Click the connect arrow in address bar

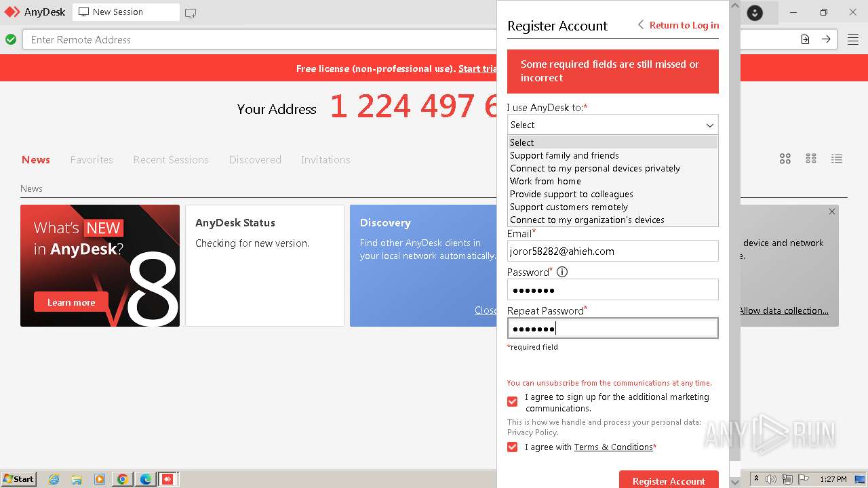tap(826, 39)
